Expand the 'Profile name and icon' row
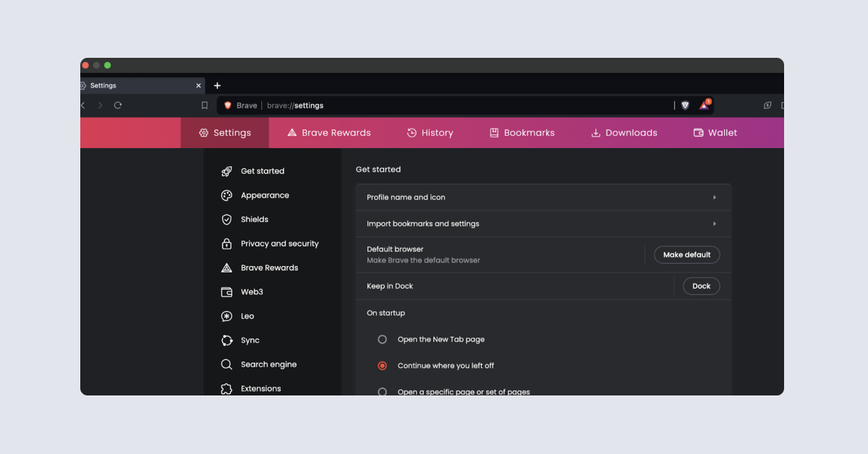 point(542,197)
